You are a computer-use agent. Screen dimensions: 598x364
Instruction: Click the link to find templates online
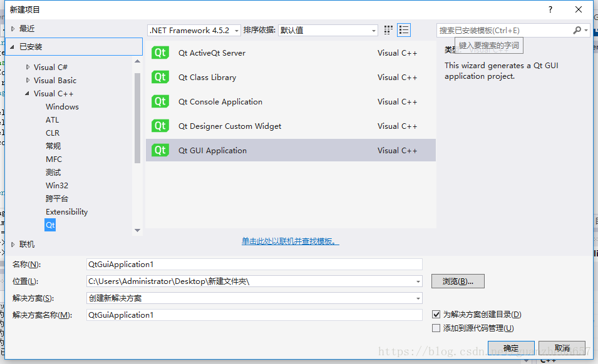[290, 241]
